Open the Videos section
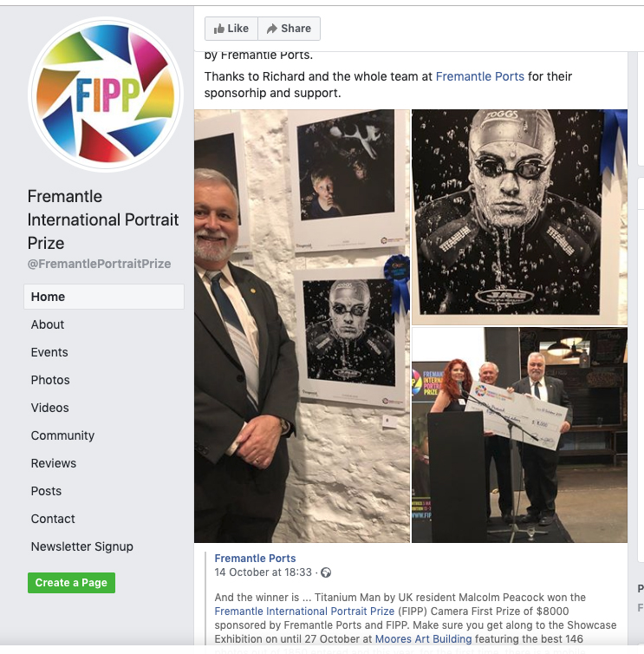Screen dimensions: 644x654 49,408
